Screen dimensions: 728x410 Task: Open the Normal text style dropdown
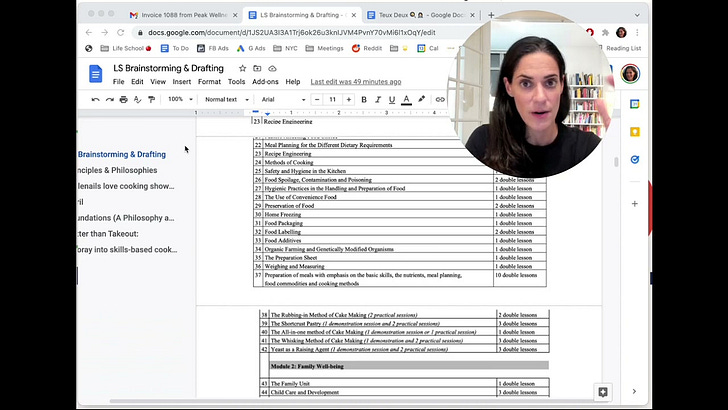pyautogui.click(x=227, y=99)
